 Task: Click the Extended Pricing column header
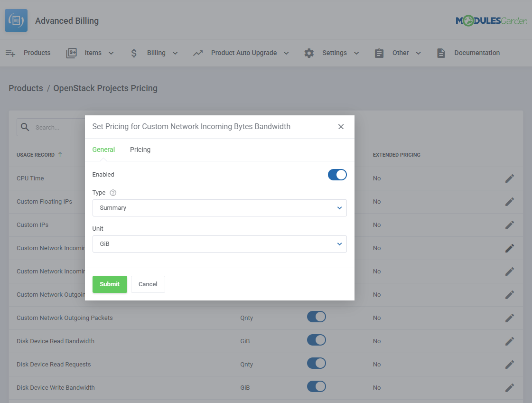tap(397, 155)
